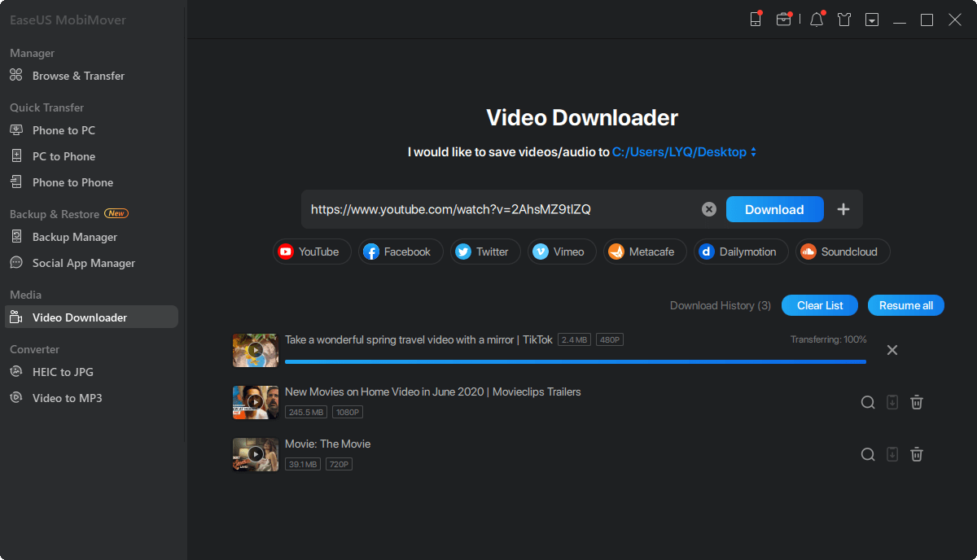977x560 pixels.
Task: Click Clear List button
Action: 820,305
